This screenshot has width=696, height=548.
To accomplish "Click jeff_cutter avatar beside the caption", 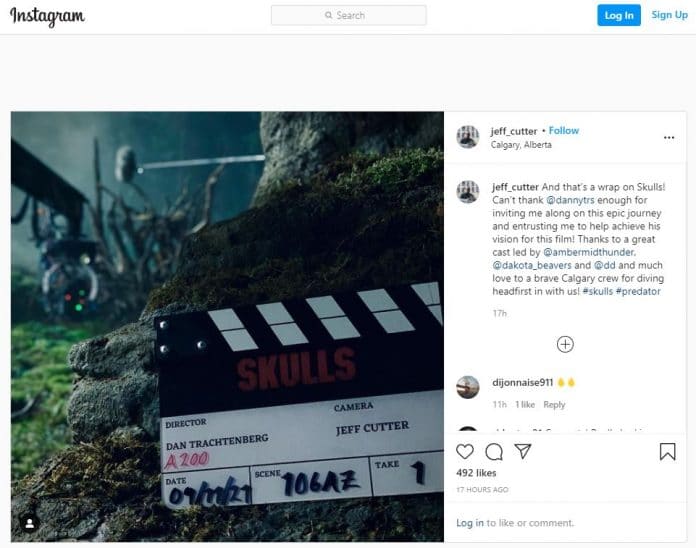I will [468, 192].
